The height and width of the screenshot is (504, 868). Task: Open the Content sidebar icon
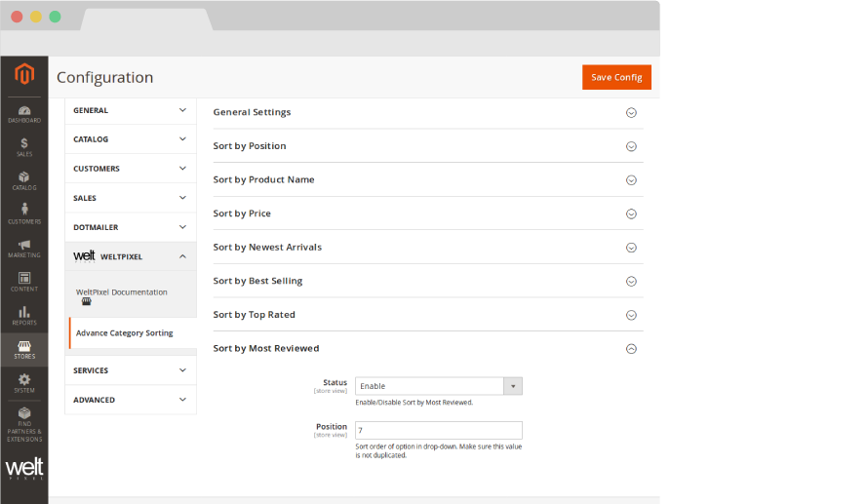(23, 283)
